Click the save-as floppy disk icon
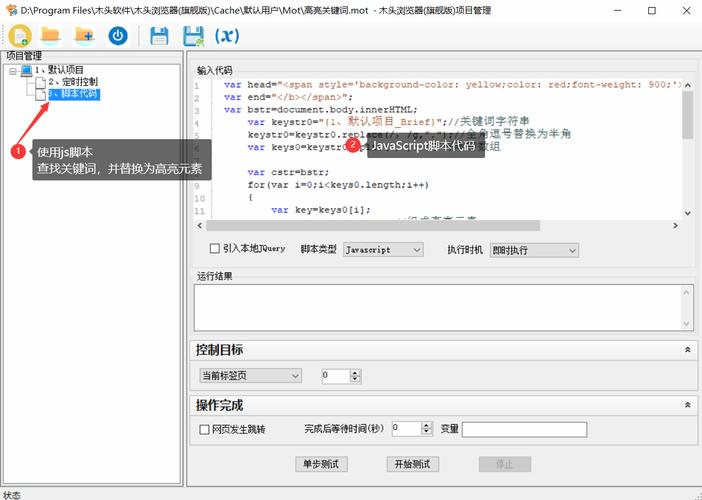 coord(193,36)
